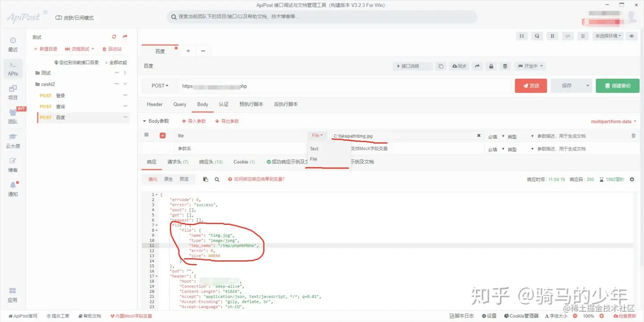Open the File type dropdown in file row
Viewport: 644px width, 322px height.
tap(317, 135)
